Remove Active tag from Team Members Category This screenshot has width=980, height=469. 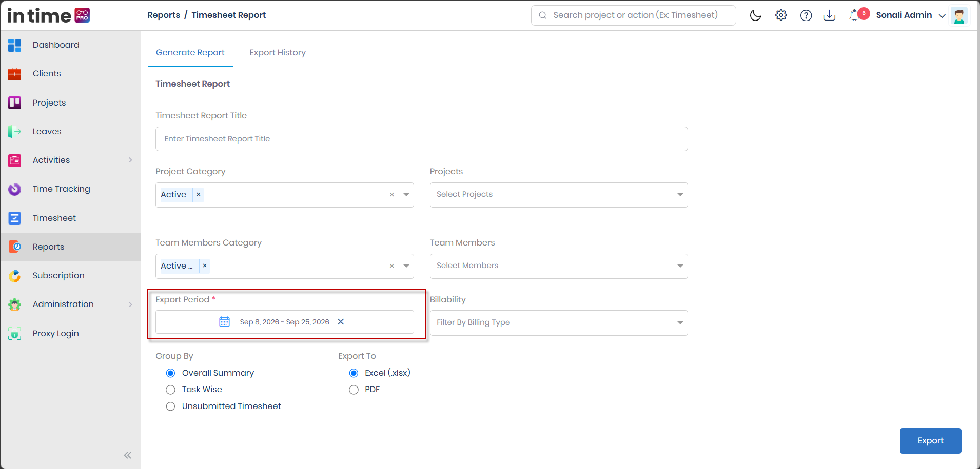205,266
